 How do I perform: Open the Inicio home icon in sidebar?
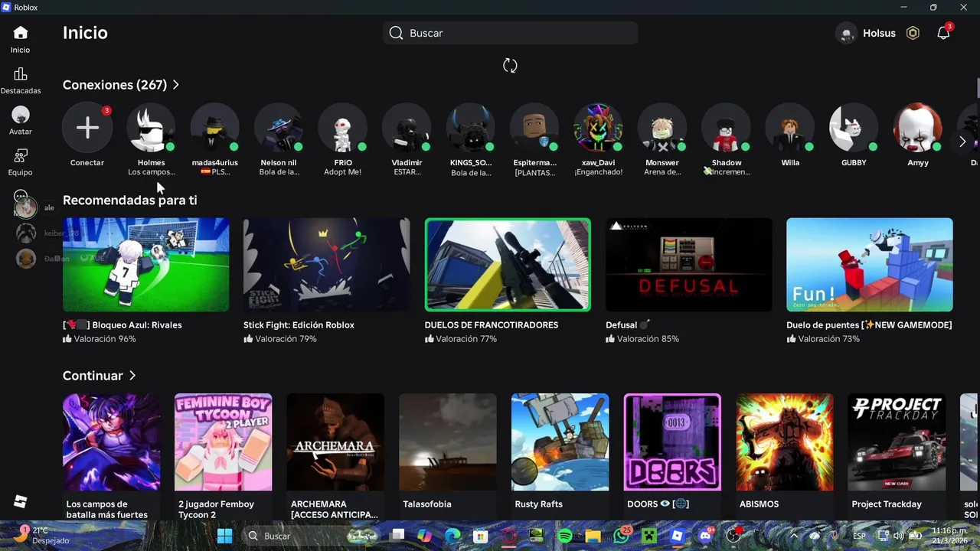(x=21, y=33)
